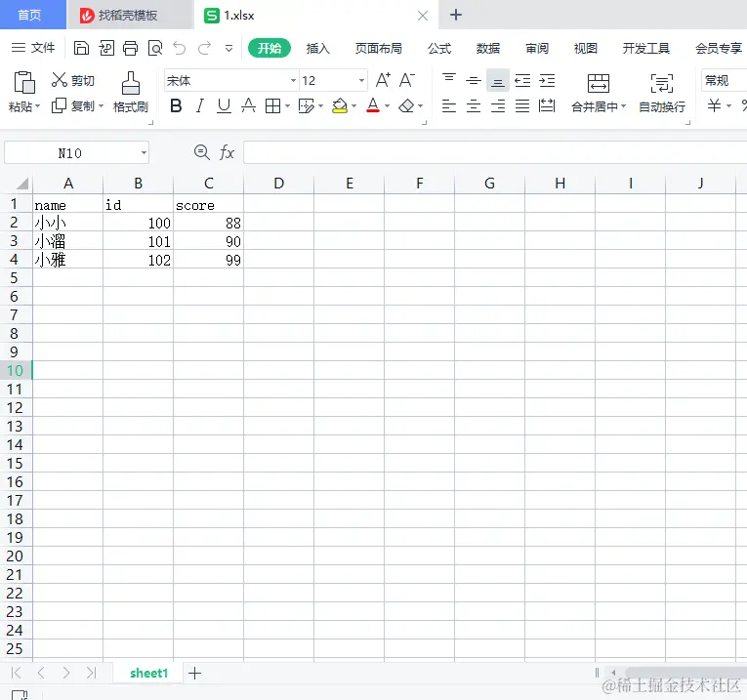This screenshot has width=747, height=700.
Task: Open the font name dropdown 宋体
Action: (x=293, y=80)
